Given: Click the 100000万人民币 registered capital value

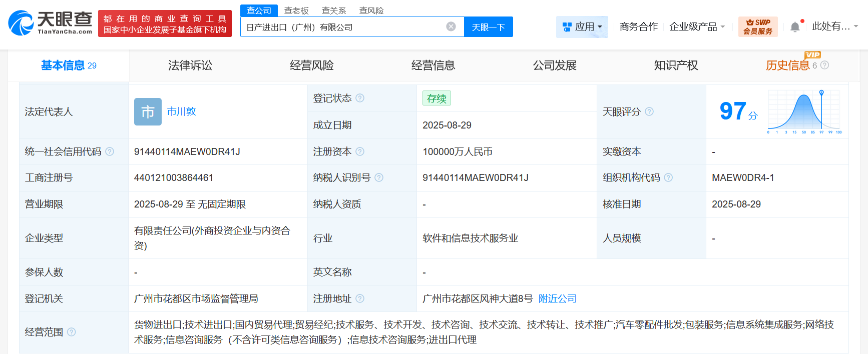Looking at the screenshot, I should 458,151.
